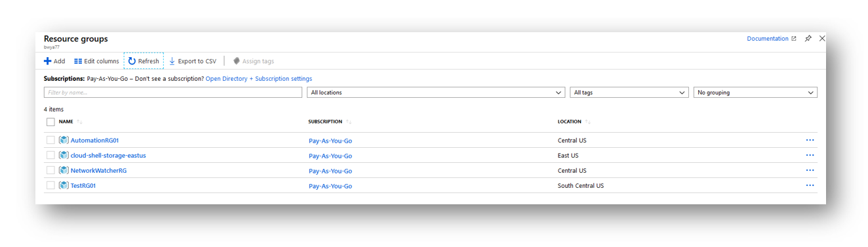Open the ellipsis menu for AutomationRG01
The width and height of the screenshot is (868, 247).
[810, 140]
